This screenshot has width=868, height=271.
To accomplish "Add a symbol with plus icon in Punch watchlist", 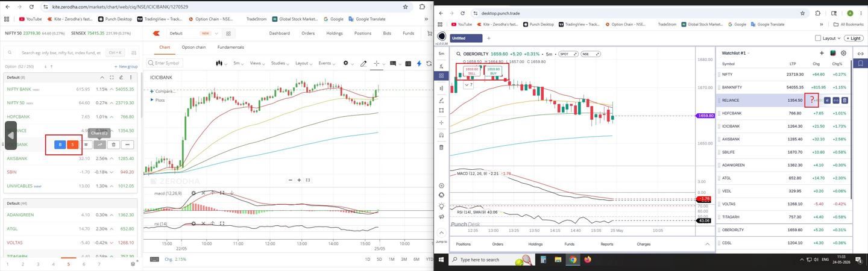I will (822, 53).
